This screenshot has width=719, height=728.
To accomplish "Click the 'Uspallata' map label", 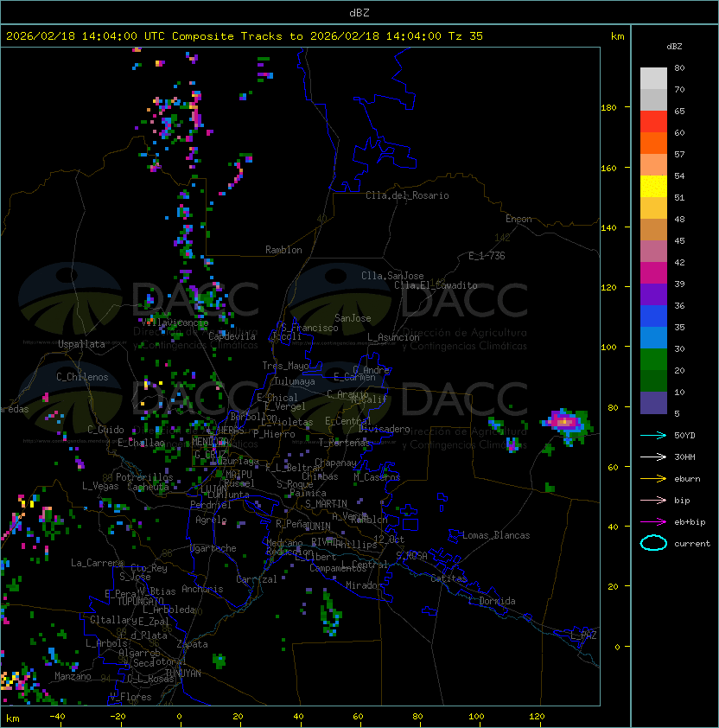I will 81,344.
